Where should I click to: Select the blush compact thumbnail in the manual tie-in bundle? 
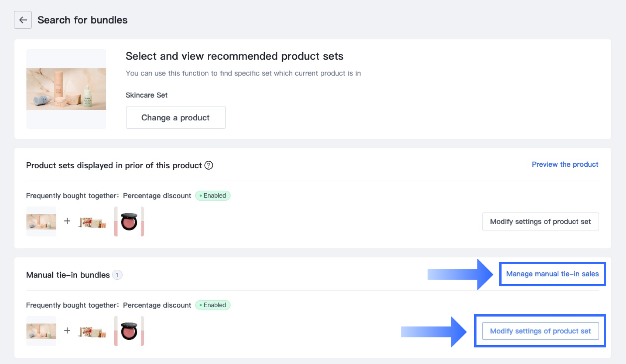pyautogui.click(x=129, y=331)
